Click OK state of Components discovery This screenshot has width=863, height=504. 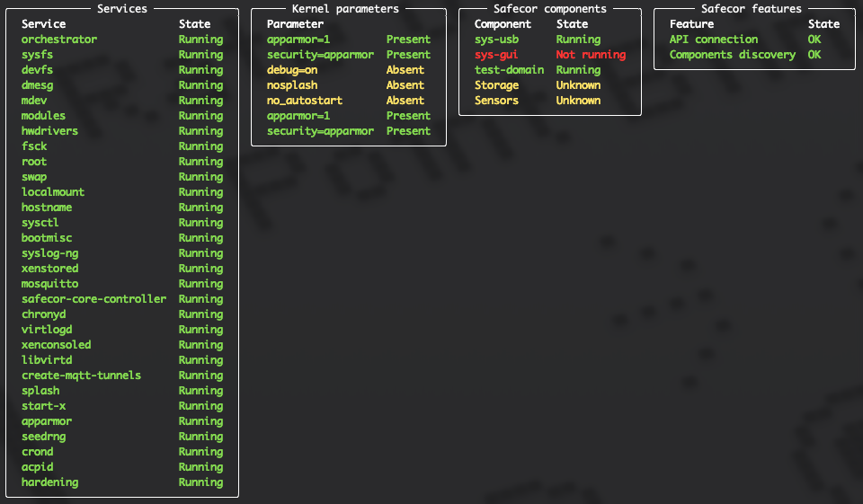814,55
